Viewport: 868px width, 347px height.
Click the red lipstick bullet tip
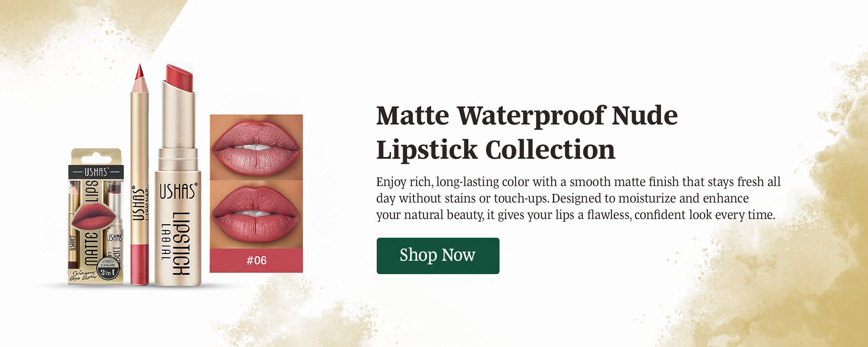pyautogui.click(x=179, y=78)
